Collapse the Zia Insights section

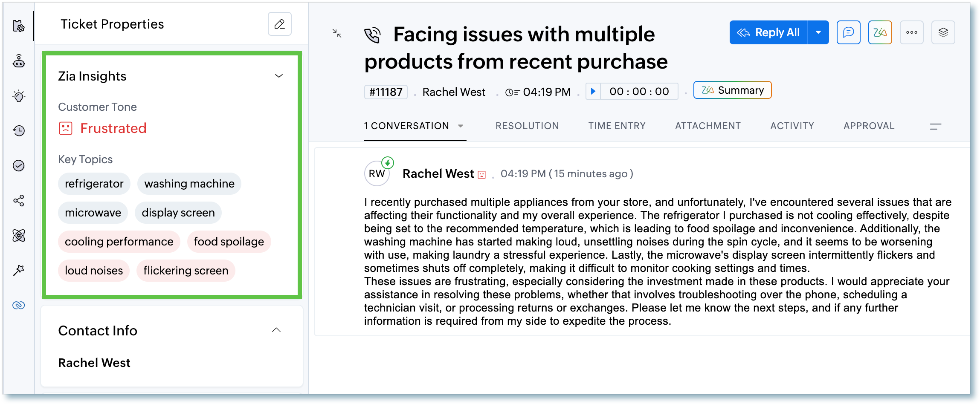click(279, 76)
